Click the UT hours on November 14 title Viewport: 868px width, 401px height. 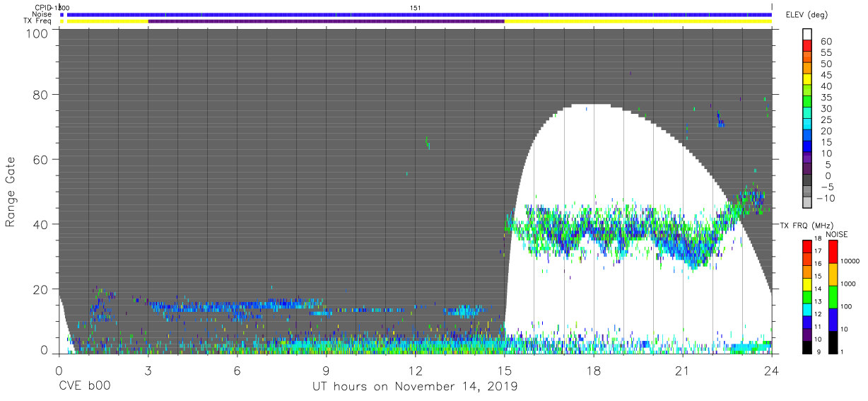click(415, 387)
